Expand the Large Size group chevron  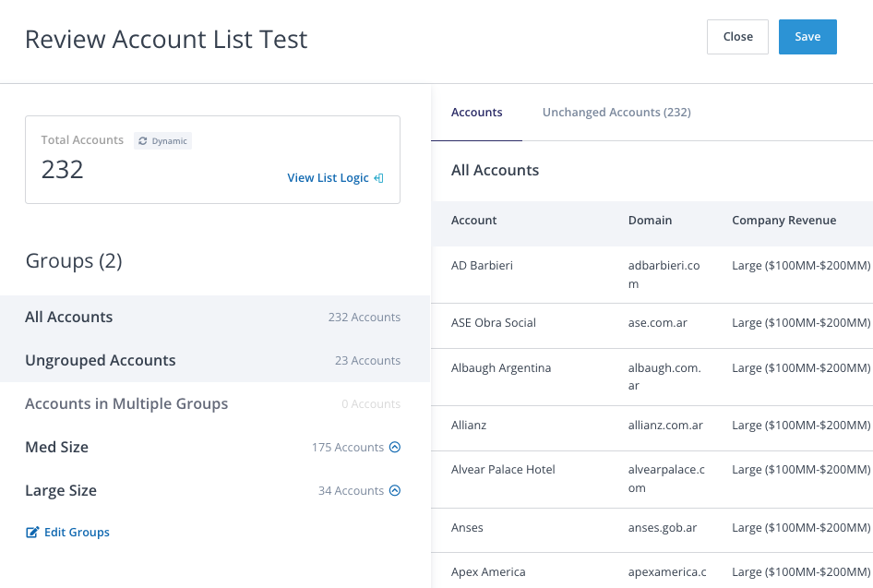(395, 491)
